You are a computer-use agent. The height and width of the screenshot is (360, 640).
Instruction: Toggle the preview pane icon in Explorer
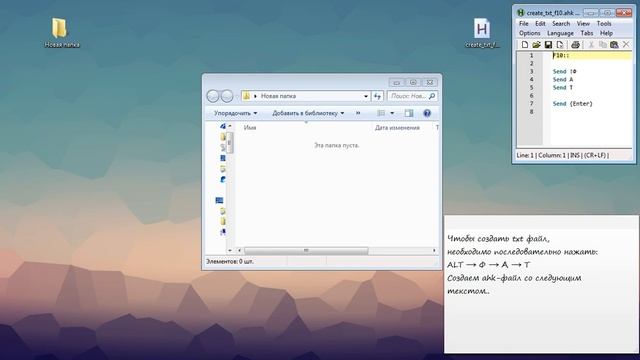(409, 113)
